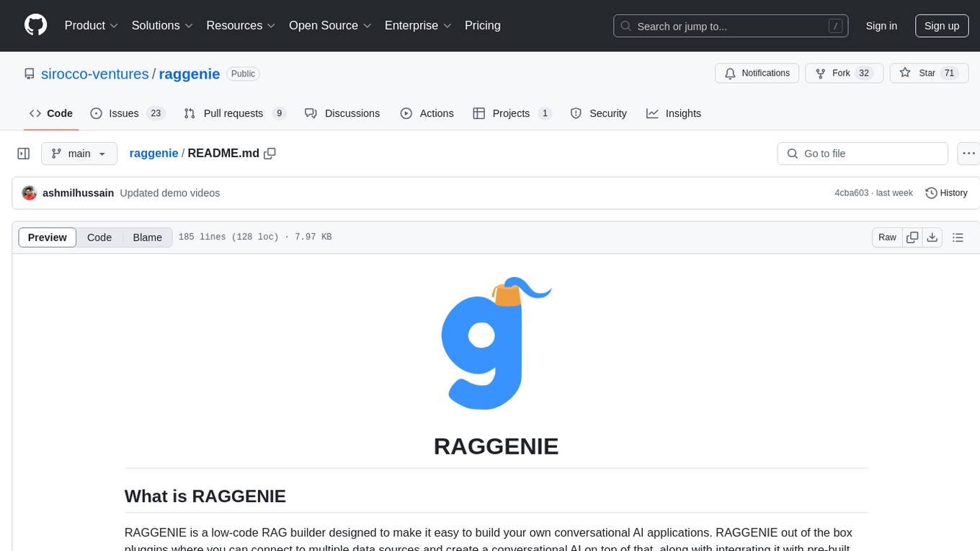This screenshot has height=551, width=980.
Task: Select the Preview view toggle
Action: [48, 237]
